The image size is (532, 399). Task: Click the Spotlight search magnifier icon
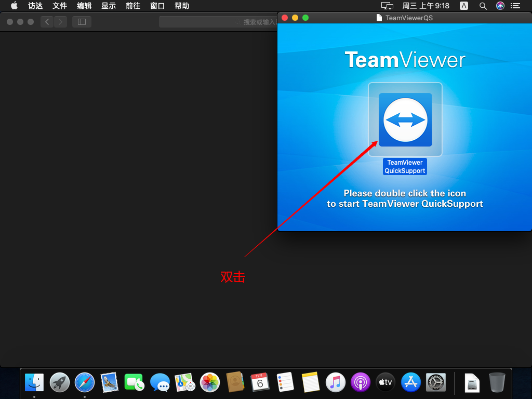pos(483,6)
